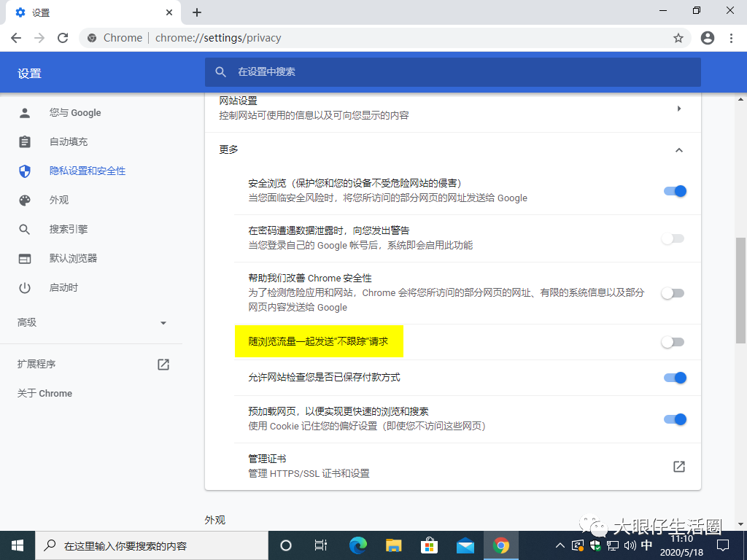Click the Windows Security tray icon
747x560 pixels.
[x=595, y=545]
